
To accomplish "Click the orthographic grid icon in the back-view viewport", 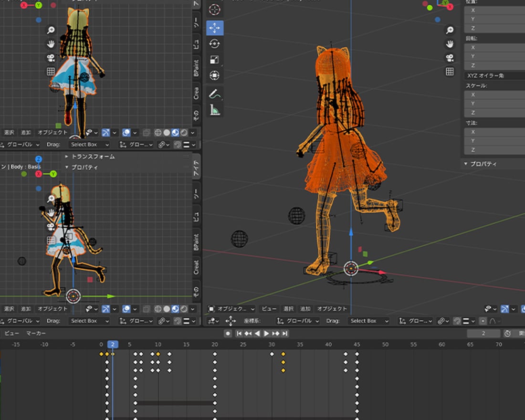I will click(51, 71).
